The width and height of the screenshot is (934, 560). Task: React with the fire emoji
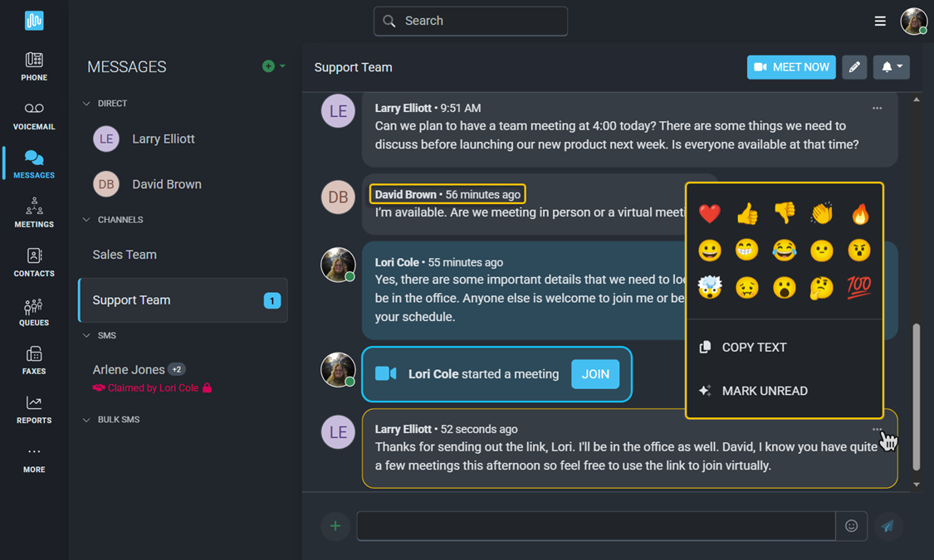tap(860, 214)
